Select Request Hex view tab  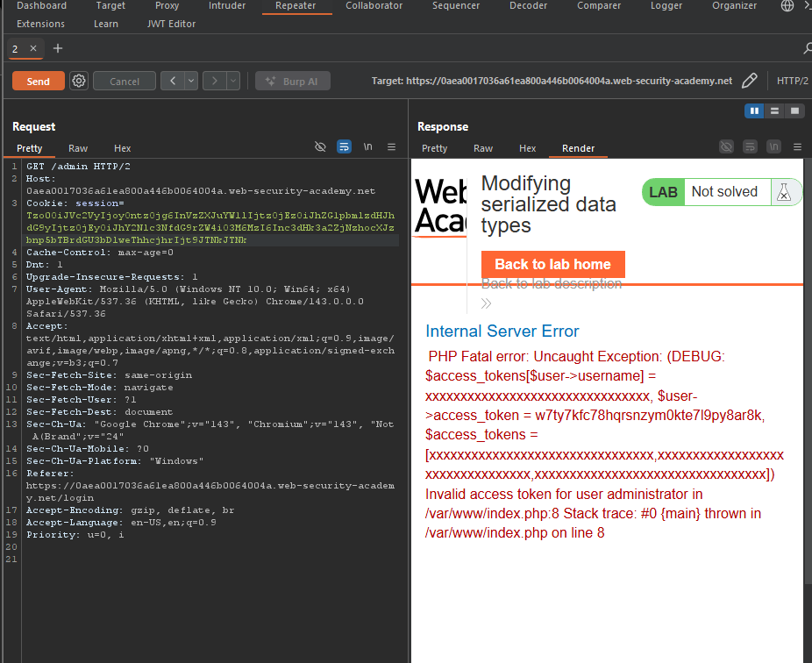coord(122,148)
